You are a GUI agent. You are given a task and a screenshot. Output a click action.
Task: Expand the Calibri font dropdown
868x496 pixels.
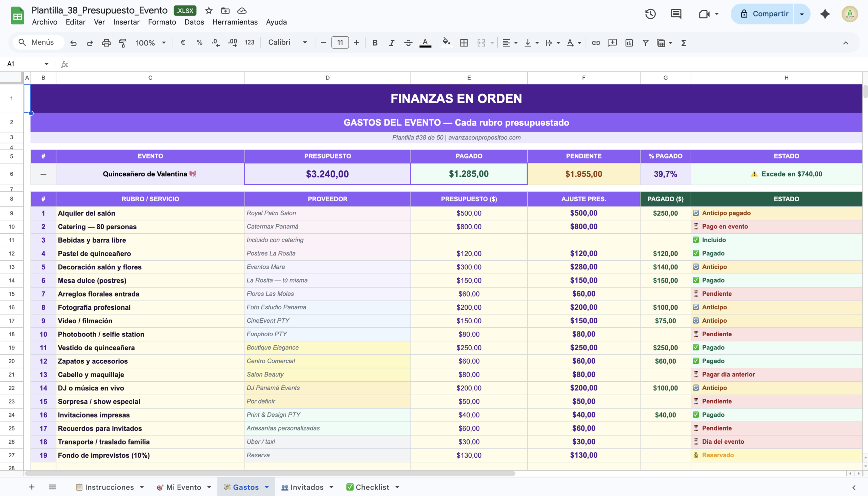click(x=288, y=43)
